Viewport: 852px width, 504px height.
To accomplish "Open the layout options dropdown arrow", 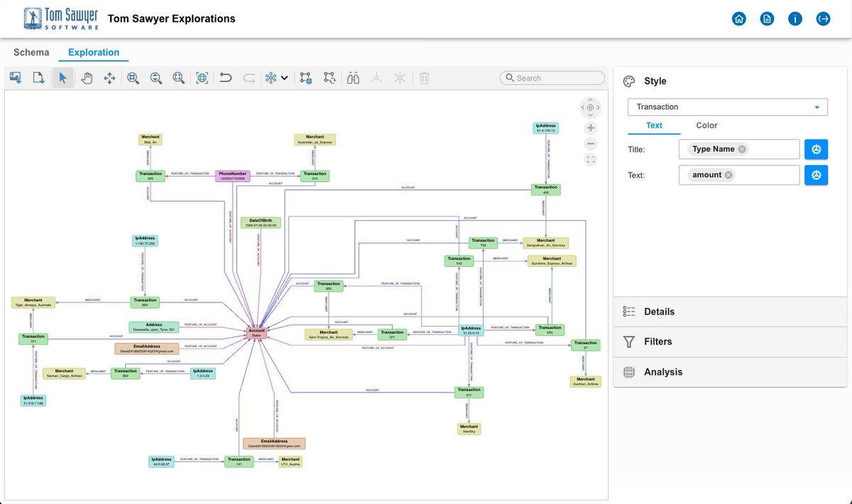I will tap(284, 78).
